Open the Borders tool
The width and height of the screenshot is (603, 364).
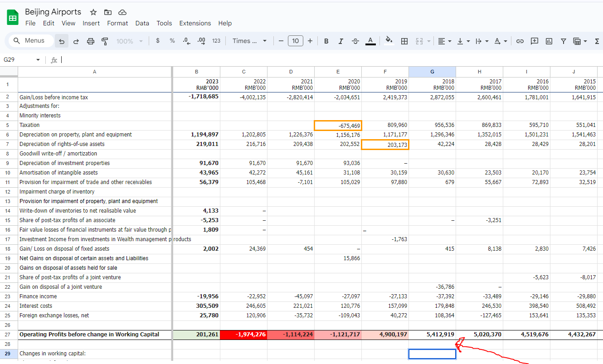(x=404, y=41)
